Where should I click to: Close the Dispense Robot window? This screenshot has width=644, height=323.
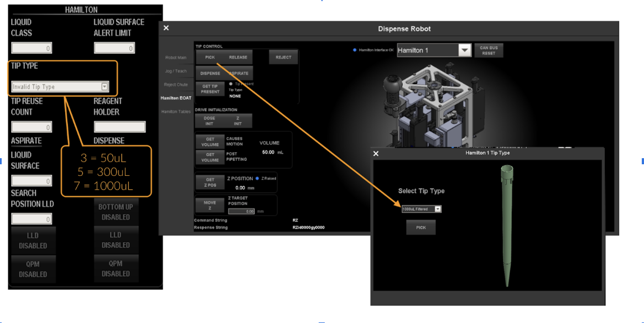166,28
